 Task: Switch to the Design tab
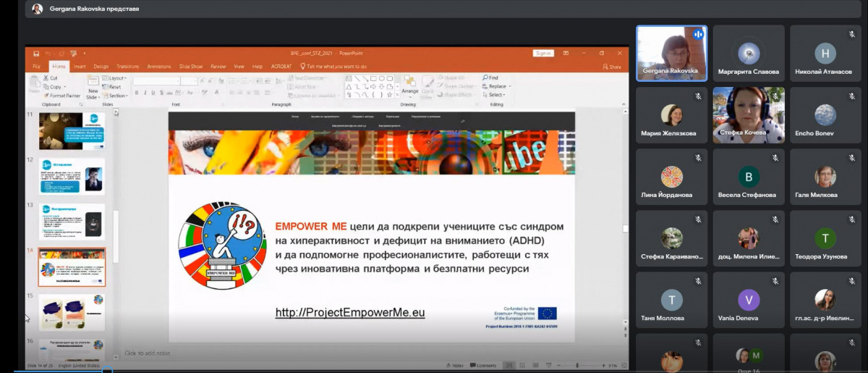point(101,67)
